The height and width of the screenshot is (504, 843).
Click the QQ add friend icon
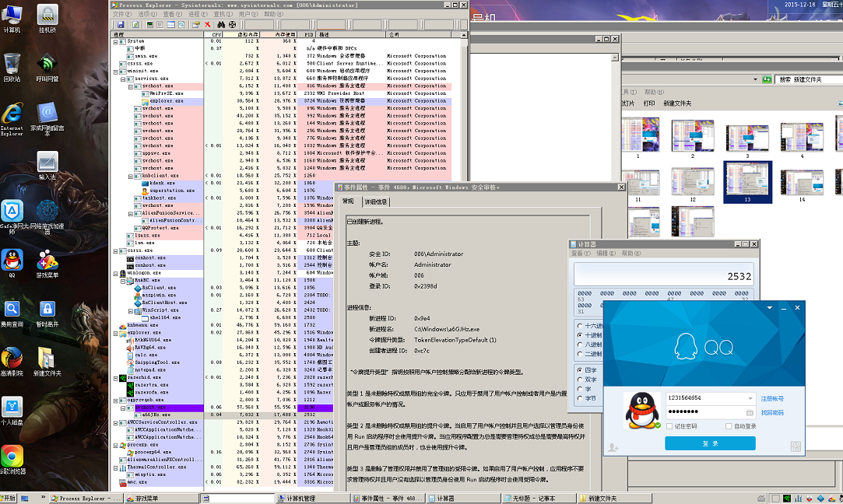[x=613, y=447]
